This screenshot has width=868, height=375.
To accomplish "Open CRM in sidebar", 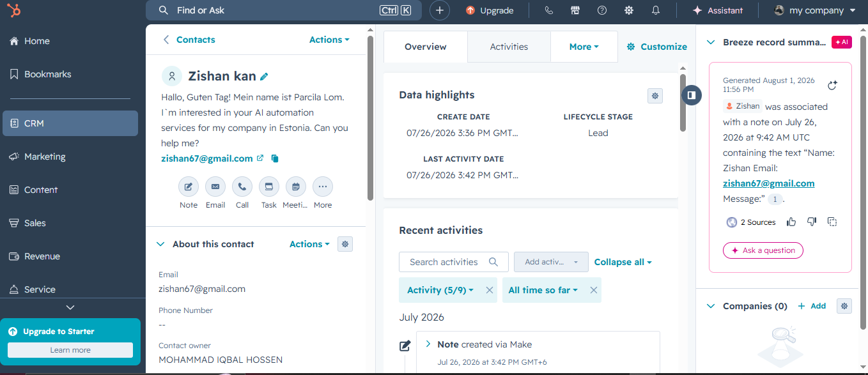I will point(70,123).
